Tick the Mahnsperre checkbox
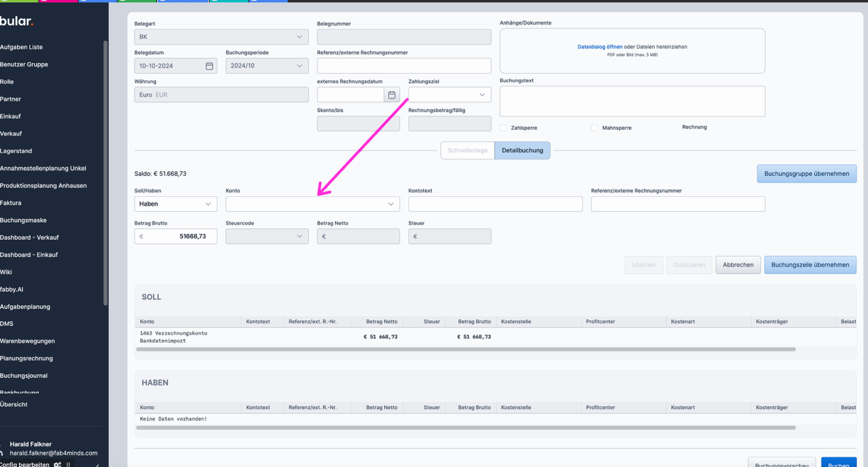The width and height of the screenshot is (868, 467). tap(595, 128)
